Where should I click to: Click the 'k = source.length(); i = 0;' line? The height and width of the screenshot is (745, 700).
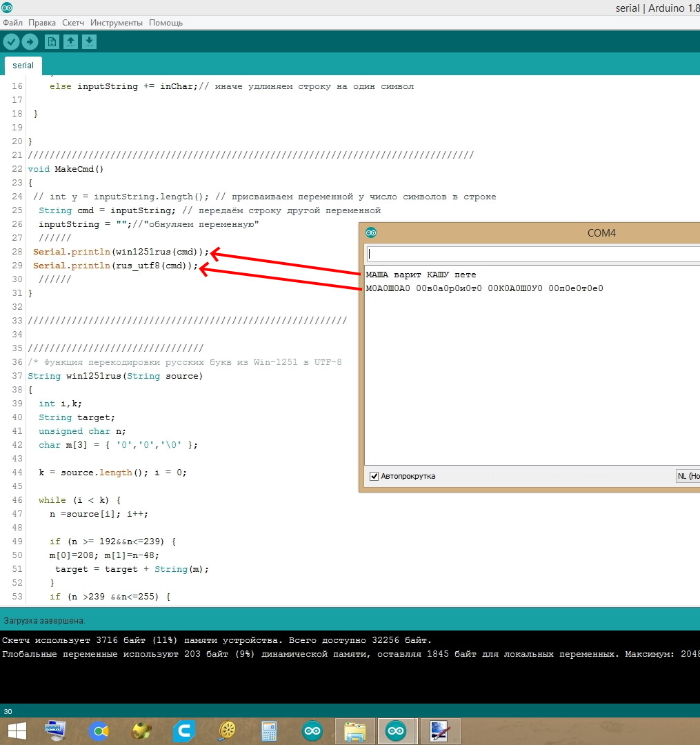click(112, 473)
